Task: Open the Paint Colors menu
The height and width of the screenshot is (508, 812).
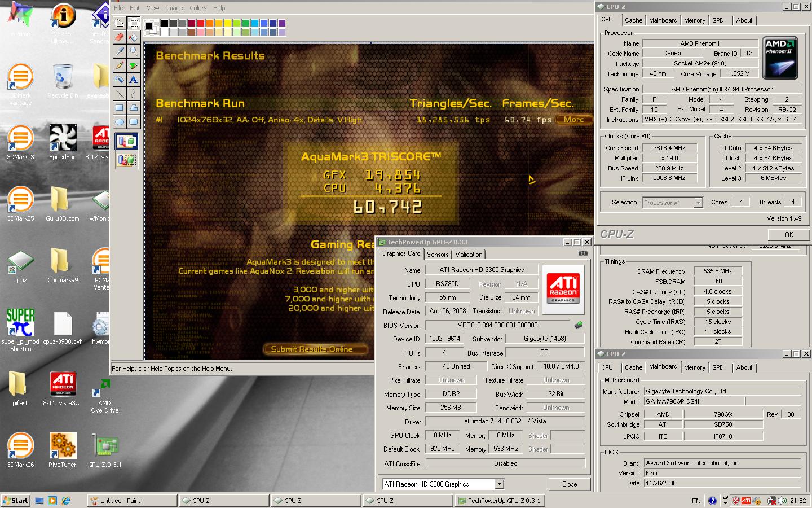Action: pyautogui.click(x=198, y=8)
